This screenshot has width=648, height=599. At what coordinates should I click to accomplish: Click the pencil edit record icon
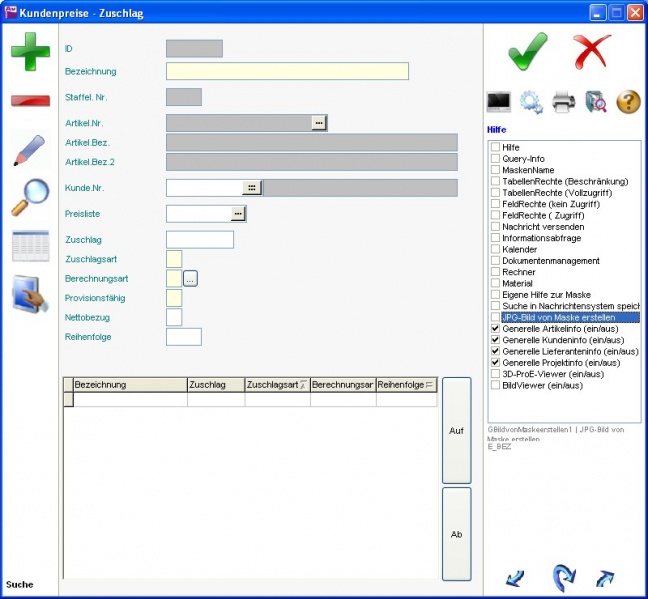coord(30,150)
